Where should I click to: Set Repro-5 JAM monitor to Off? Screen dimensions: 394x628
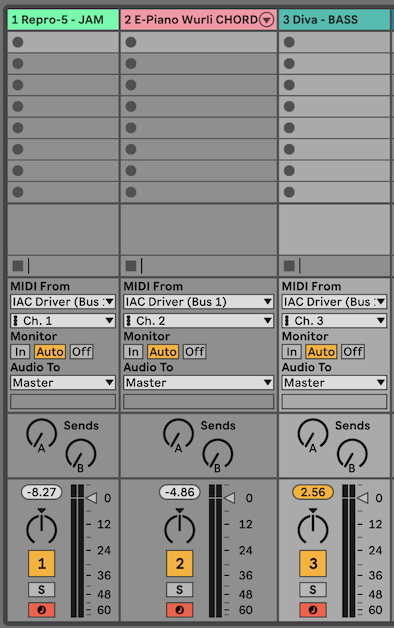tap(82, 352)
